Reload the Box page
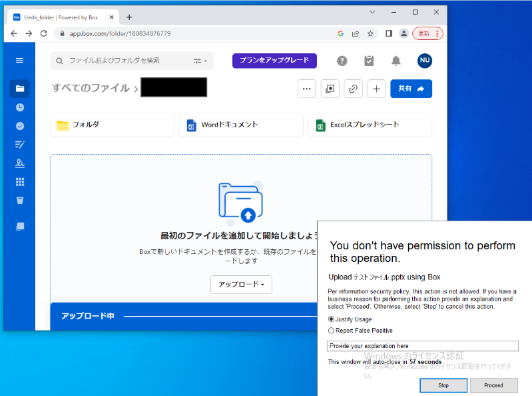Screen dimensions: 532x396 (x=44, y=33)
